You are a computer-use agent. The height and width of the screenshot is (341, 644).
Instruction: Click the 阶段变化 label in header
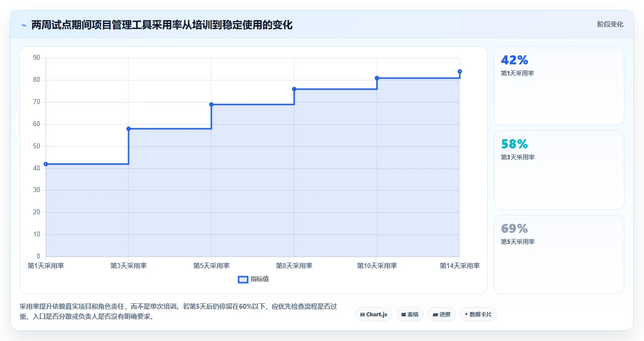610,24
